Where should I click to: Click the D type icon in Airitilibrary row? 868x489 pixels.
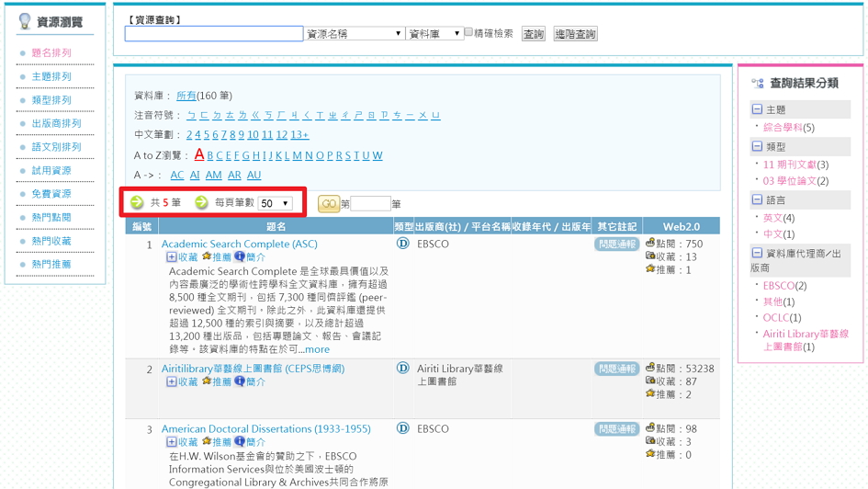(x=403, y=368)
